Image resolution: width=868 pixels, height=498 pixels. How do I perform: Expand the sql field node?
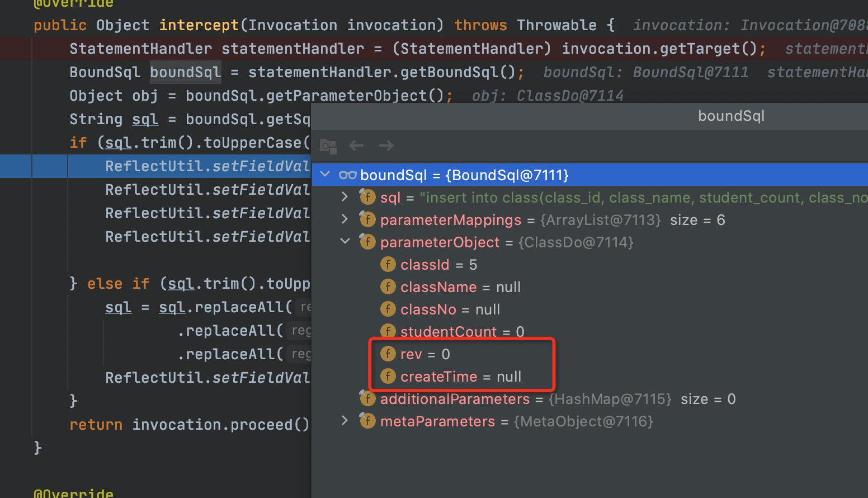(x=345, y=197)
